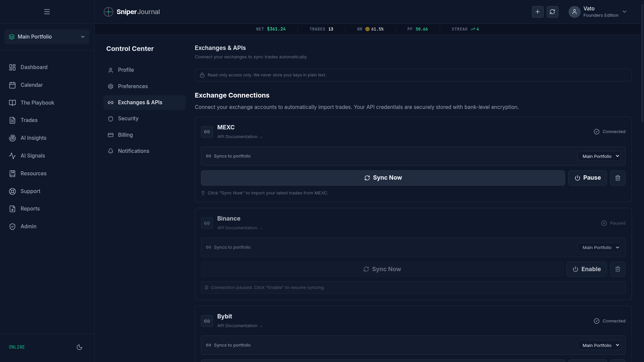Viewport: 644px width, 362px height.
Task: Click the win rate coin icon
Action: 367,29
